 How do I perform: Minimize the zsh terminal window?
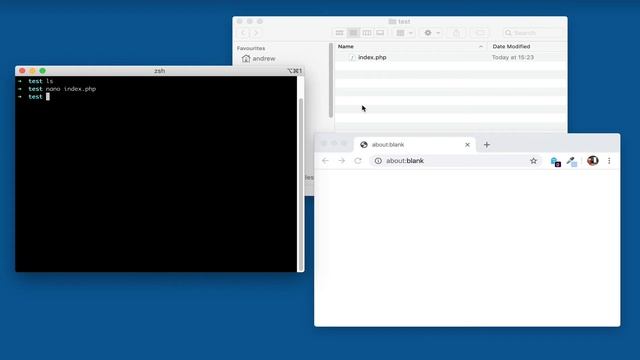coord(33,71)
